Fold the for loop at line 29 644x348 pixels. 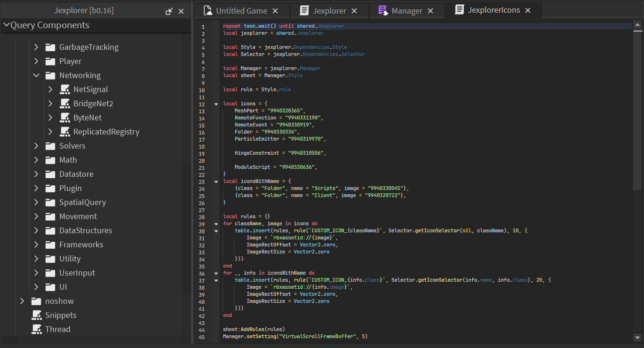tap(216, 224)
